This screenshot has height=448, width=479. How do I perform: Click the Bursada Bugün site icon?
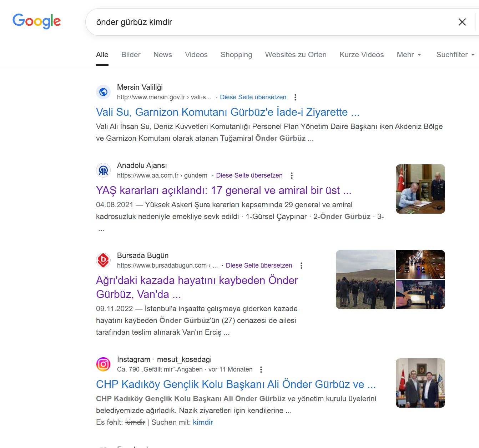(103, 260)
